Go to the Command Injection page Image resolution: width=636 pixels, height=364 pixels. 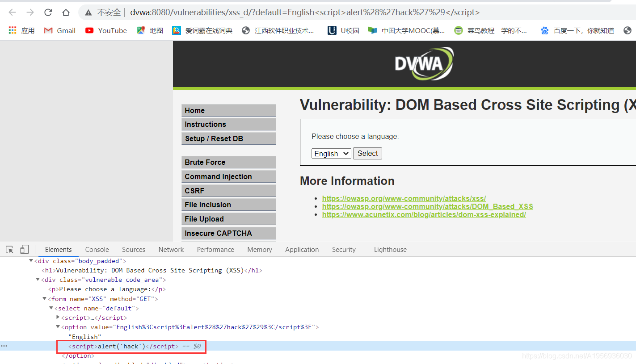pos(229,176)
